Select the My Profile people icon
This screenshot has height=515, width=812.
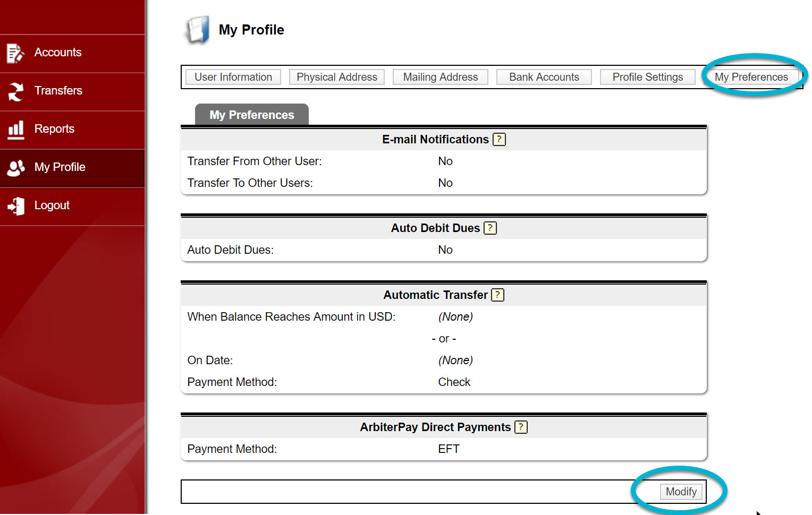coord(15,167)
